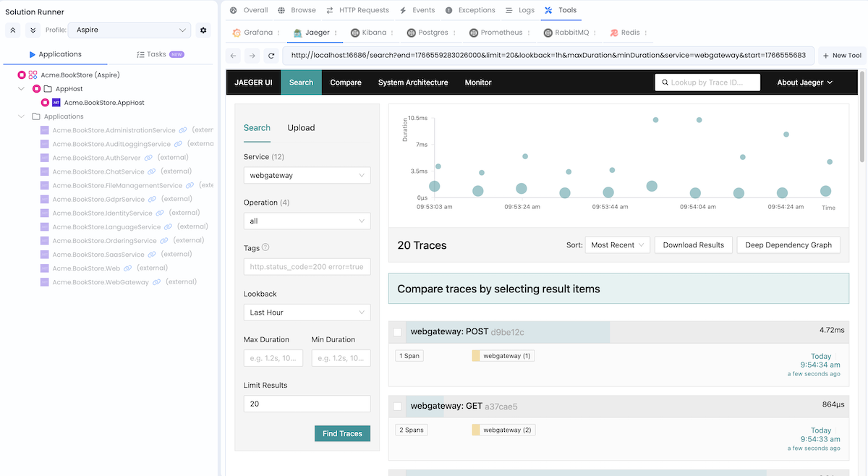This screenshot has height=476, width=868.
Task: Click the Tags help icon
Action: point(265,247)
